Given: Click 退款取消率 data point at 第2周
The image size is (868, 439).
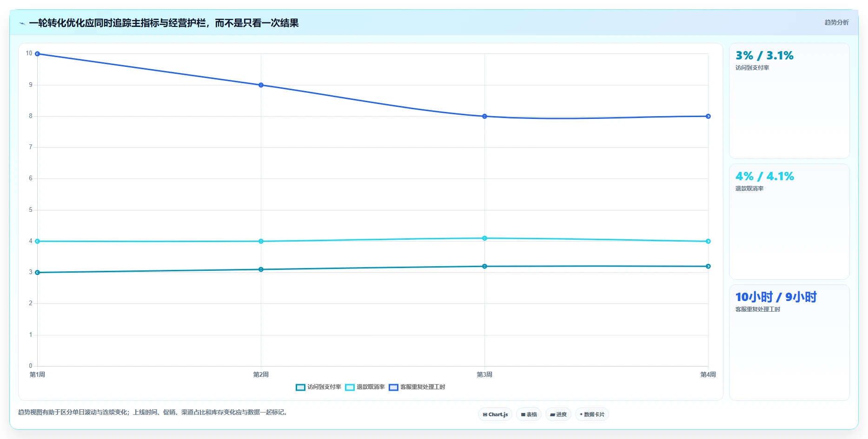Looking at the screenshot, I should pos(261,241).
